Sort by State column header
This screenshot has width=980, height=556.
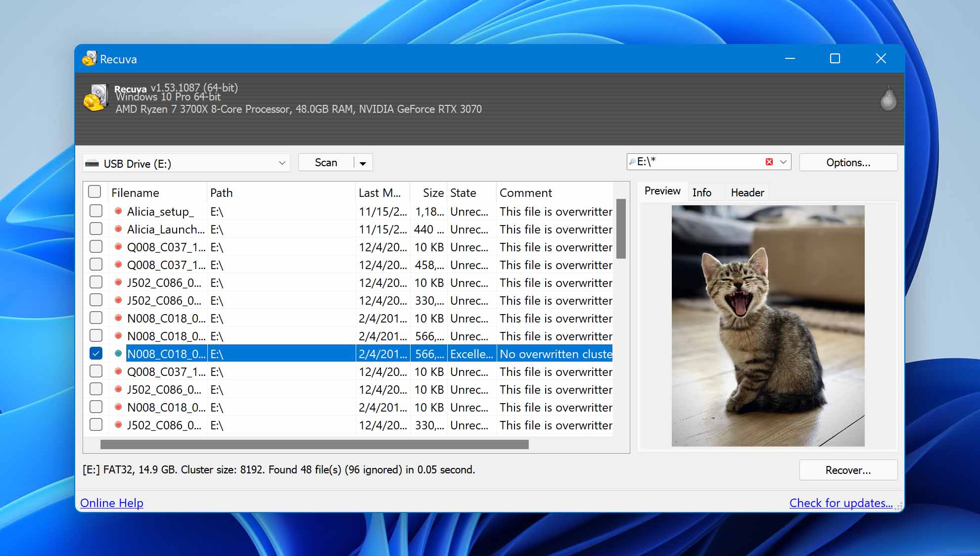(x=471, y=192)
